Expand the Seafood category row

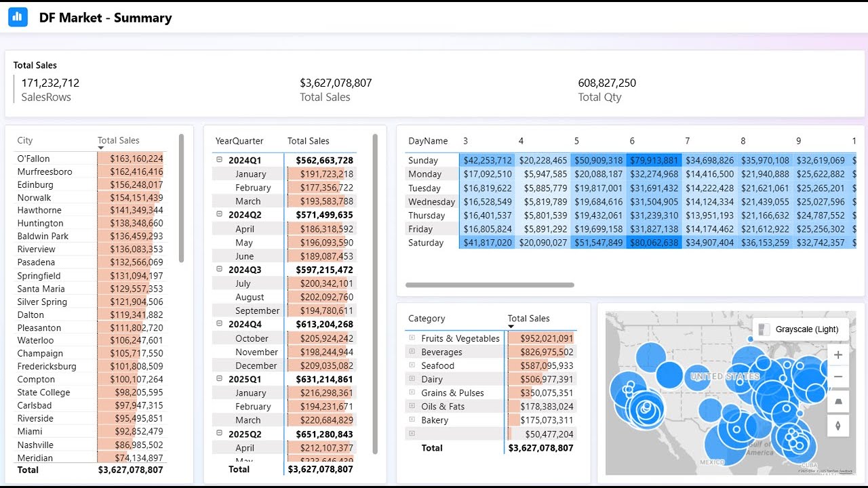coord(412,365)
